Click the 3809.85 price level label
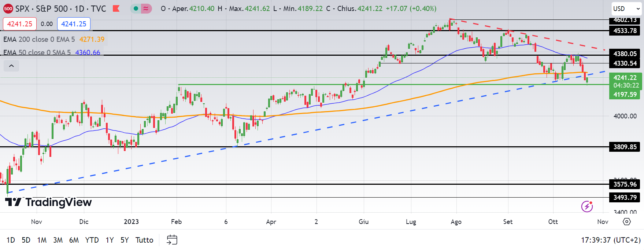644x250 pixels. tap(625, 147)
